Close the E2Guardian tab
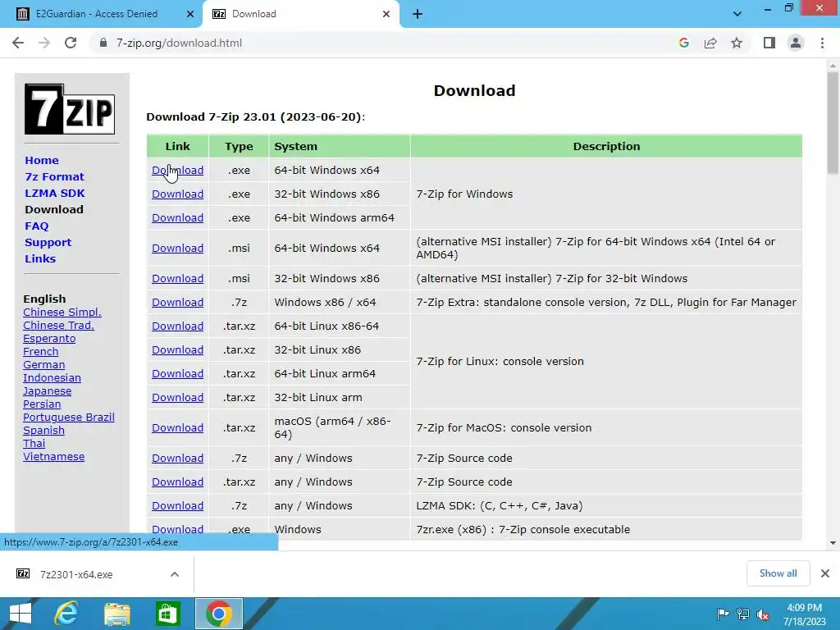 click(x=190, y=14)
